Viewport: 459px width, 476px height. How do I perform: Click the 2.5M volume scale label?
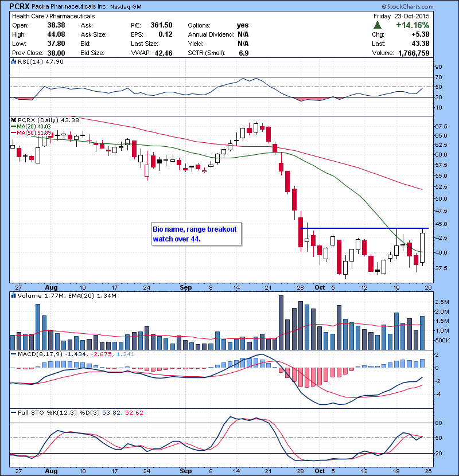coord(442,302)
